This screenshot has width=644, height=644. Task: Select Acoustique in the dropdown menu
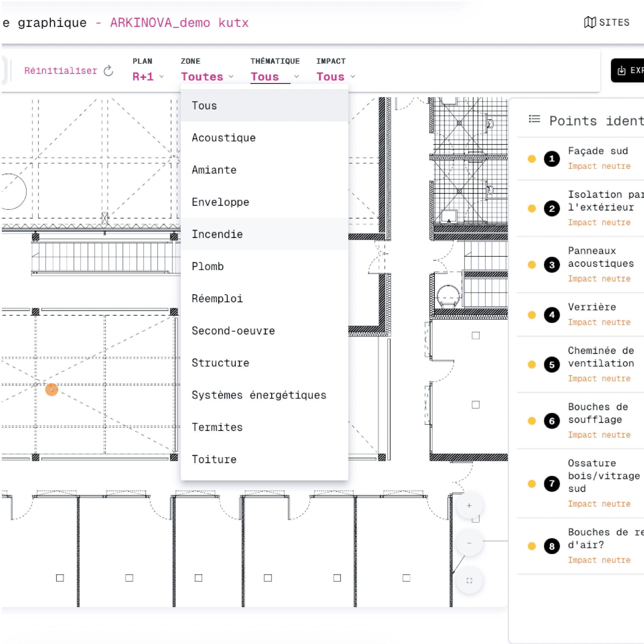point(224,138)
